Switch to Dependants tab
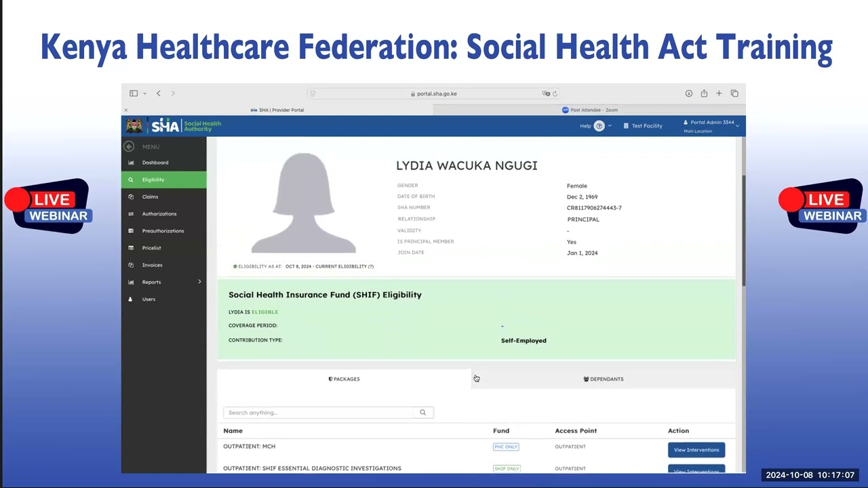Image resolution: width=868 pixels, height=488 pixels. tap(604, 379)
